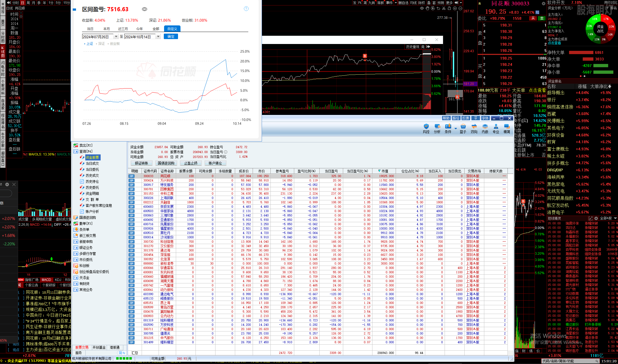Open start date dropdown 2024年07月26日

(116, 37)
